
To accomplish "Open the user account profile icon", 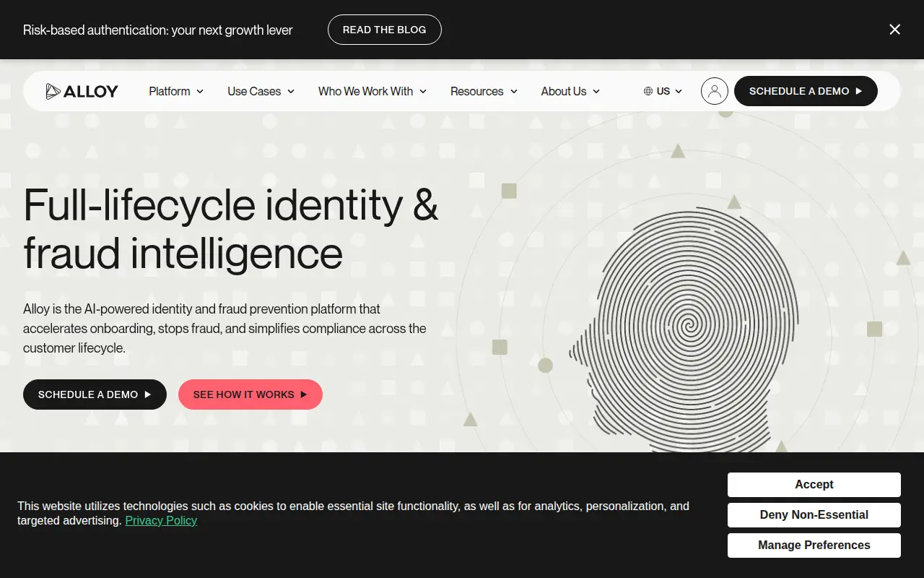I will [x=714, y=91].
